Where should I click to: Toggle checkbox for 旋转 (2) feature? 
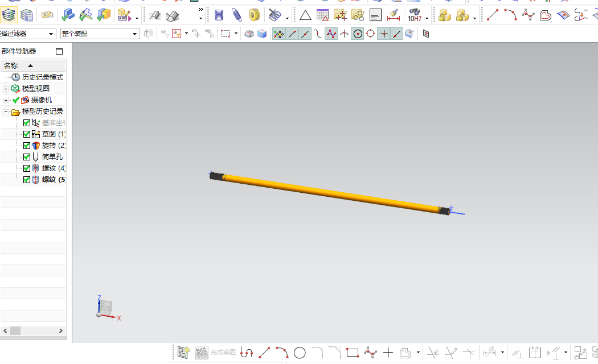pyautogui.click(x=27, y=146)
